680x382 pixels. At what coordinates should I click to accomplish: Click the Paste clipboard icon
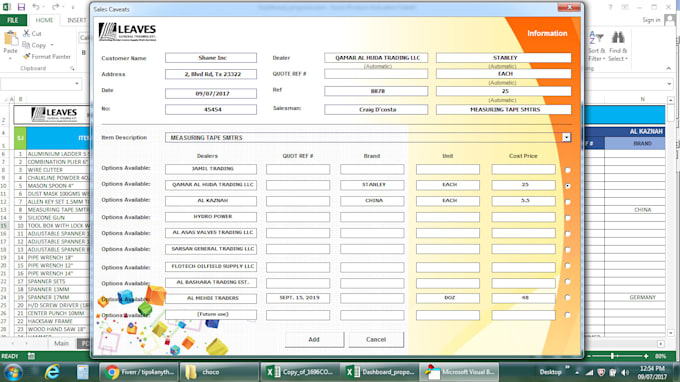pyautogui.click(x=10, y=39)
